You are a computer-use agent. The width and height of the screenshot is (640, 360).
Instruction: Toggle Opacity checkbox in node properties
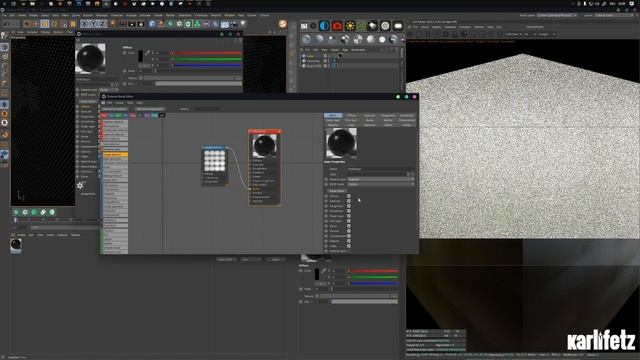(x=349, y=241)
